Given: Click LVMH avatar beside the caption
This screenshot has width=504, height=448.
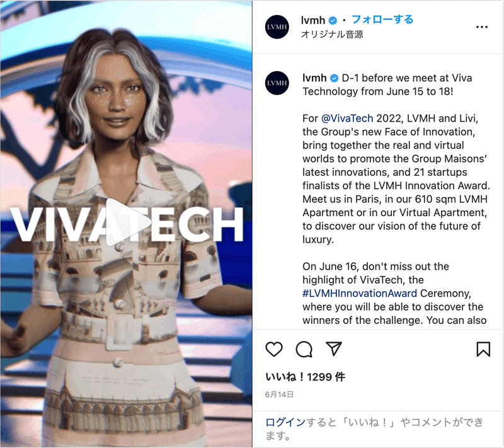Looking at the screenshot, I should click(x=277, y=83).
